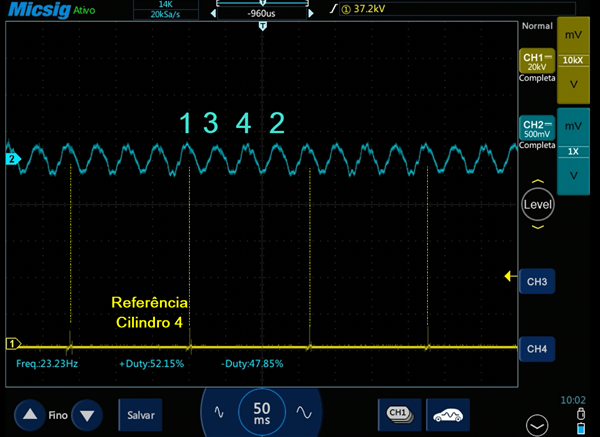Click the channel 2 ground marker
600x437 pixels.
pyautogui.click(x=13, y=159)
